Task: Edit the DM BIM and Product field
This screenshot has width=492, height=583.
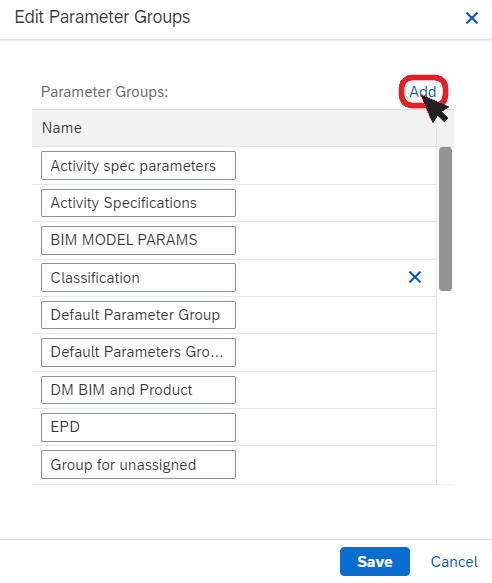Action: [x=138, y=390]
